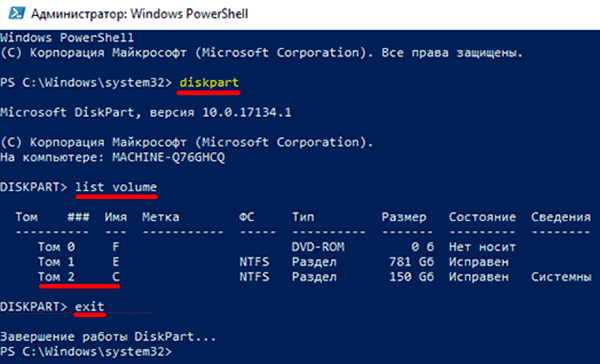Click the computer name 'MACHINE-Q76GHCQ'
This screenshot has width=600, height=364.
pyautogui.click(x=168, y=157)
